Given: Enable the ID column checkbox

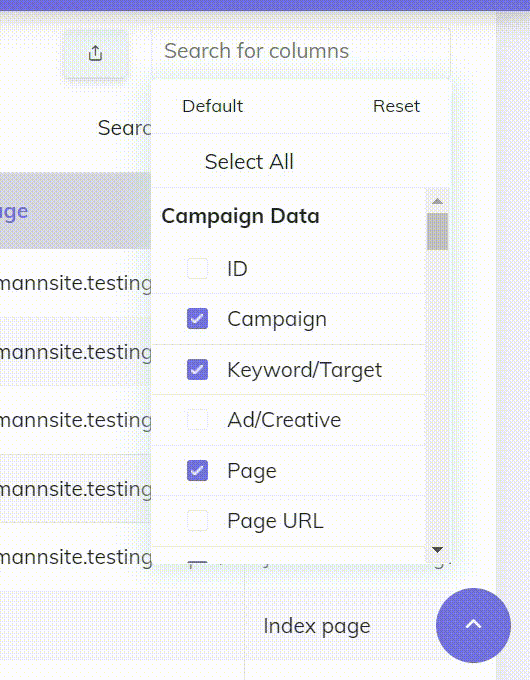Looking at the screenshot, I should tap(197, 268).
